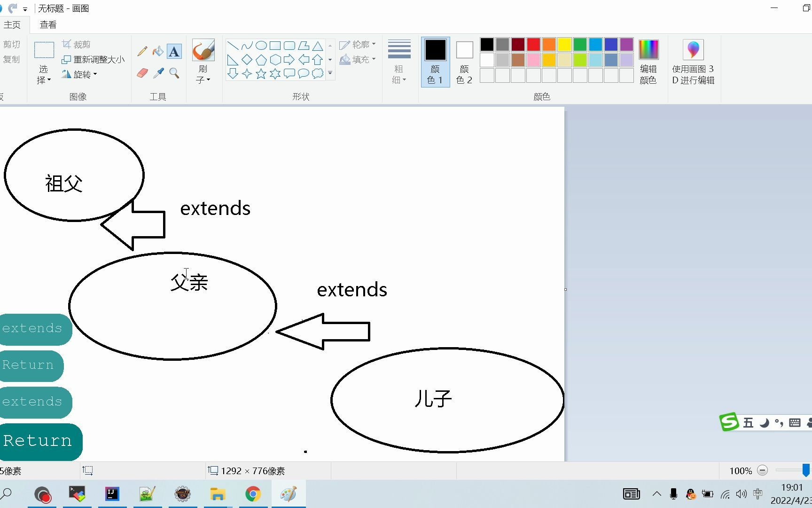Select the red color swatch
812x508 pixels.
click(x=533, y=44)
